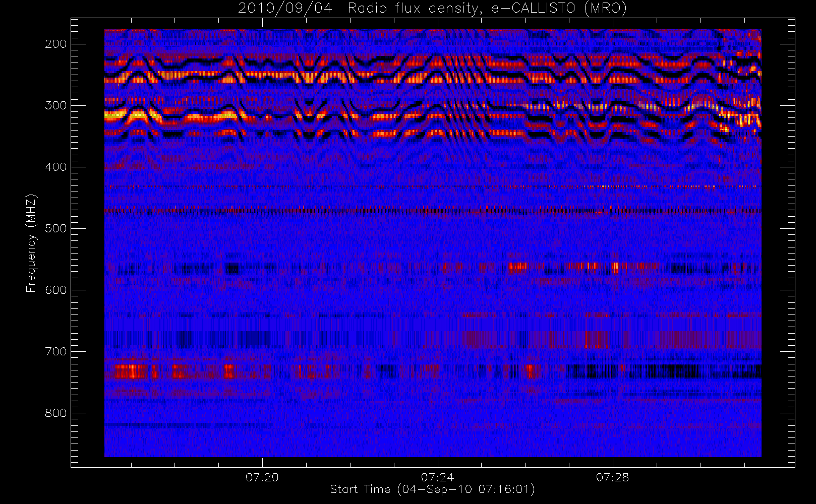Click the 400 frequency tick label
This screenshot has height=504, width=816.
pyautogui.click(x=56, y=167)
